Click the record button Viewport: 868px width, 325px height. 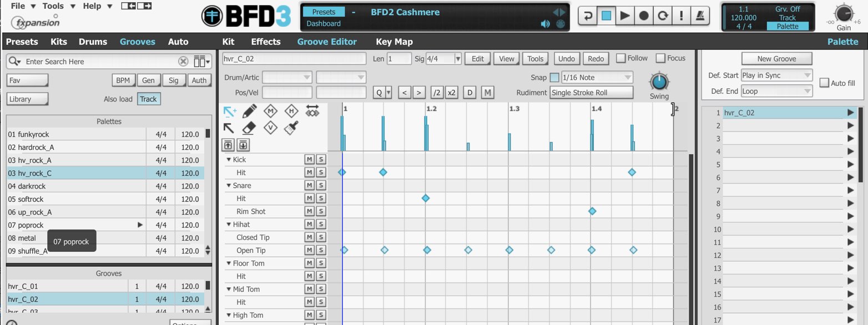pyautogui.click(x=644, y=16)
